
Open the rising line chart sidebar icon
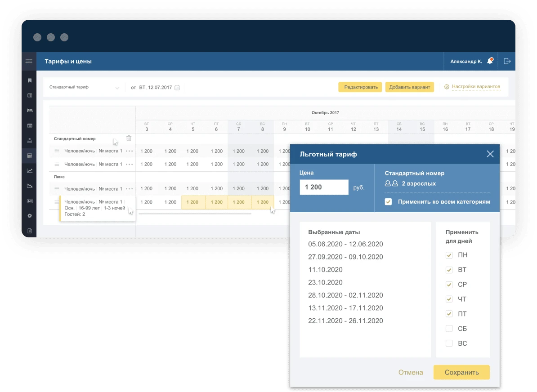pyautogui.click(x=30, y=170)
